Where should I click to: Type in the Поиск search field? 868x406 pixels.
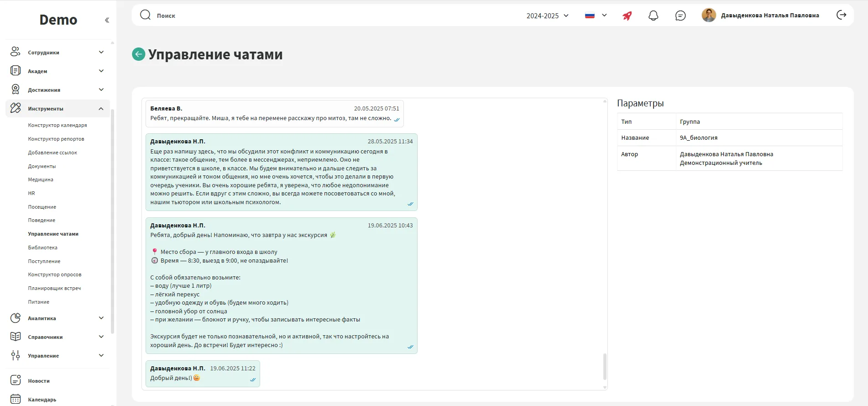click(319, 16)
